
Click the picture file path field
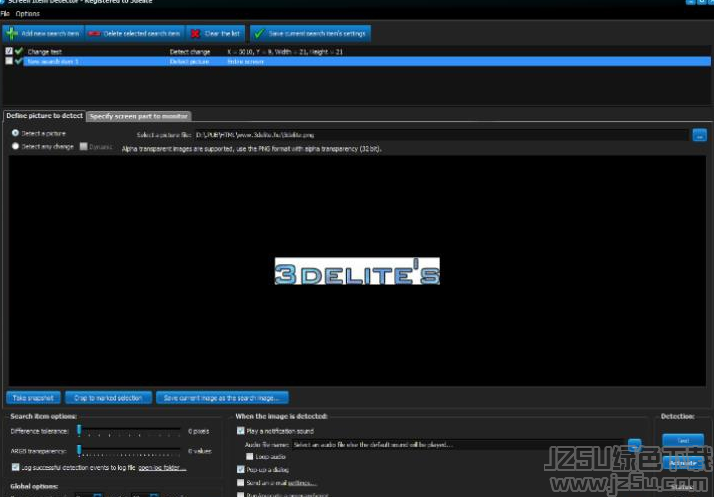(441, 135)
